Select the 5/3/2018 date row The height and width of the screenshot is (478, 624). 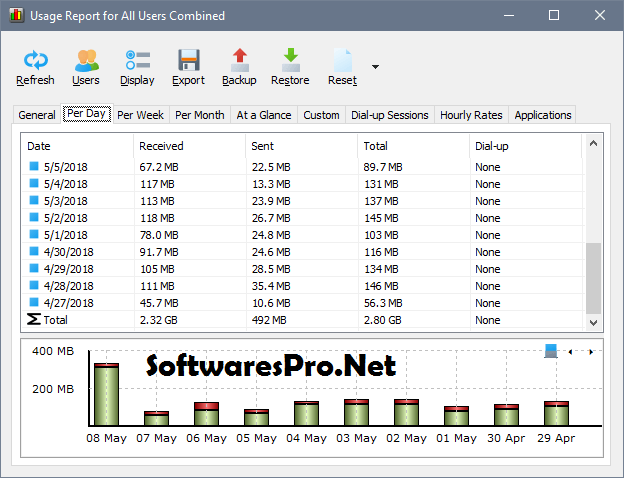pyautogui.click(x=302, y=201)
